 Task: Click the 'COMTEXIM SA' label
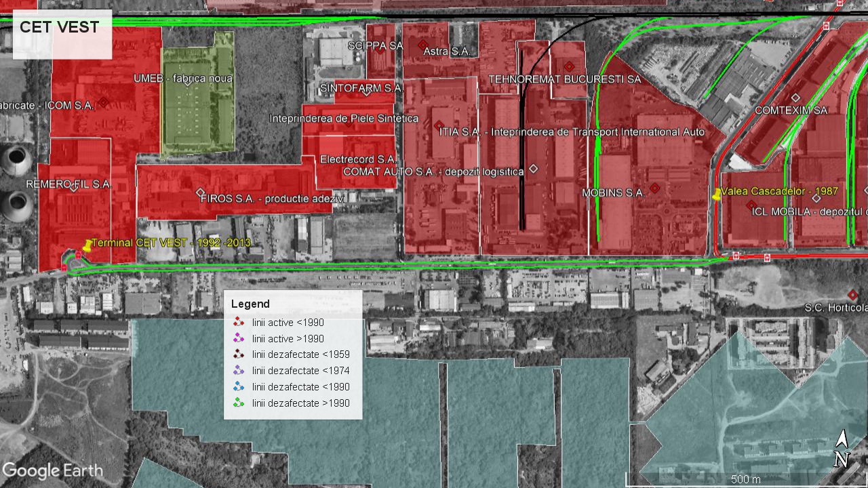coord(791,110)
